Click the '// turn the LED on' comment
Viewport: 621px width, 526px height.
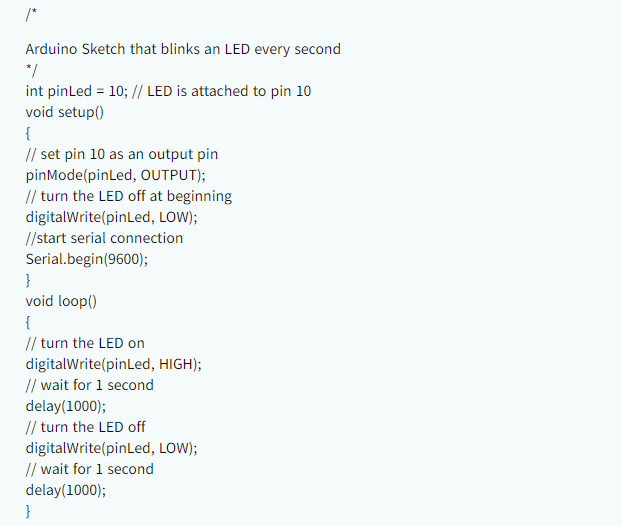(x=85, y=343)
